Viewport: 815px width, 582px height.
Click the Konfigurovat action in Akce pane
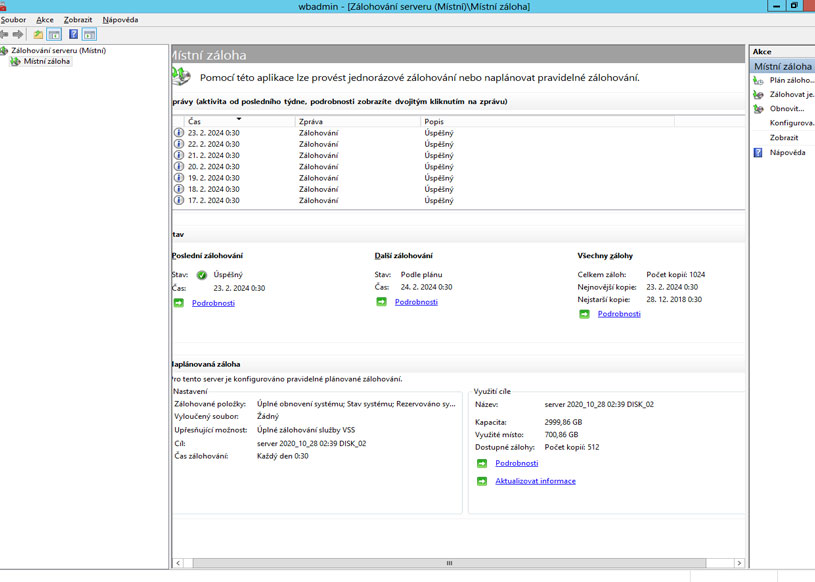coord(792,123)
